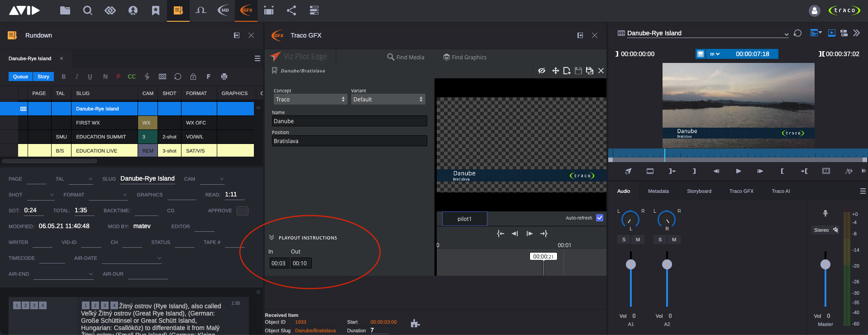Open the Rundown app icon in top bar
This screenshot has width=868, height=335.
(178, 10)
